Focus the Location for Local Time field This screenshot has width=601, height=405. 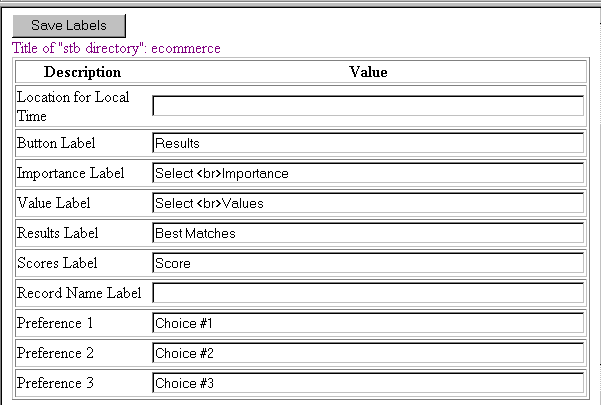pyautogui.click(x=367, y=106)
